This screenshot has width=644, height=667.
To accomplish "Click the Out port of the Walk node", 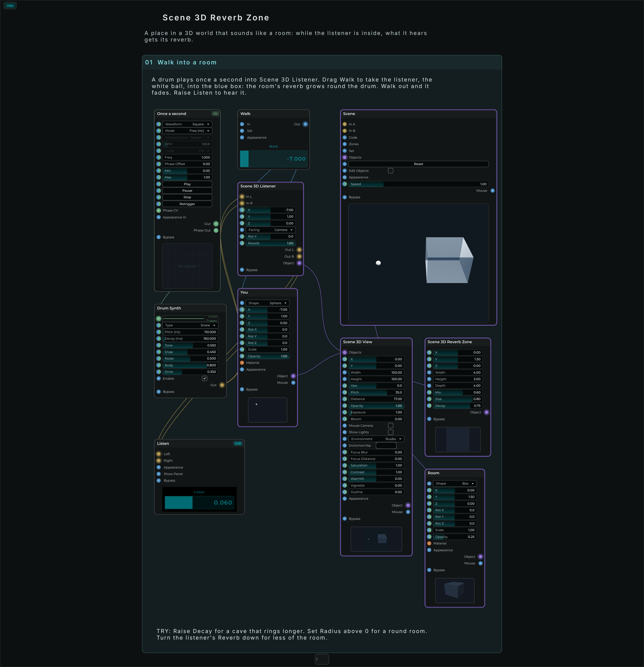I will click(305, 124).
